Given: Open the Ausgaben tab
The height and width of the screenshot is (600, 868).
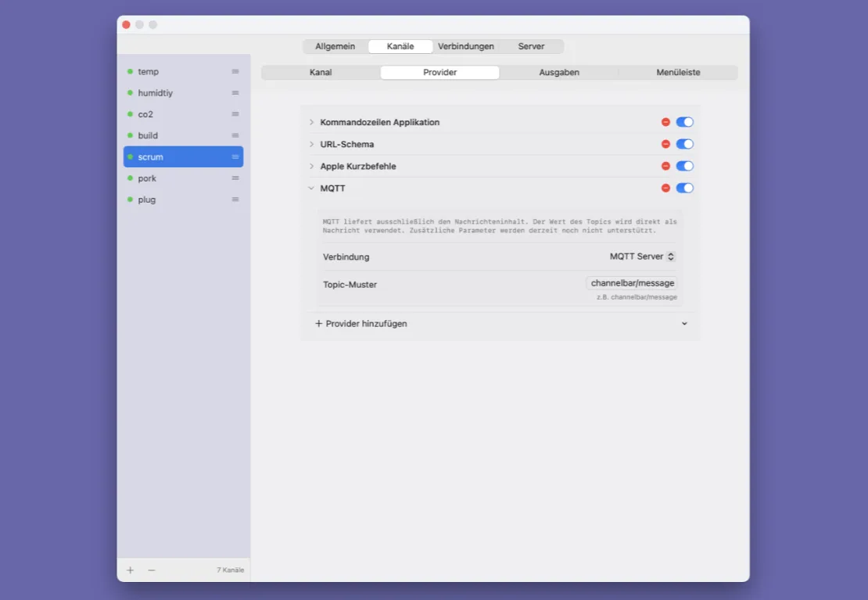Looking at the screenshot, I should [559, 72].
